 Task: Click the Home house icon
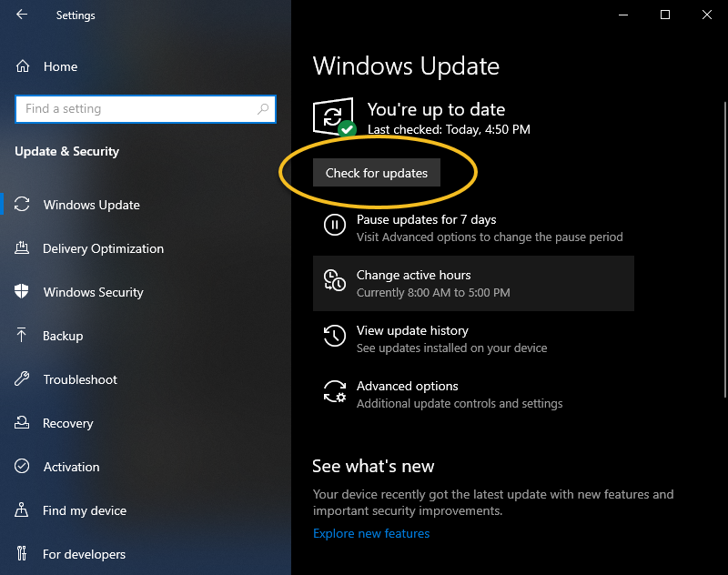[22, 66]
